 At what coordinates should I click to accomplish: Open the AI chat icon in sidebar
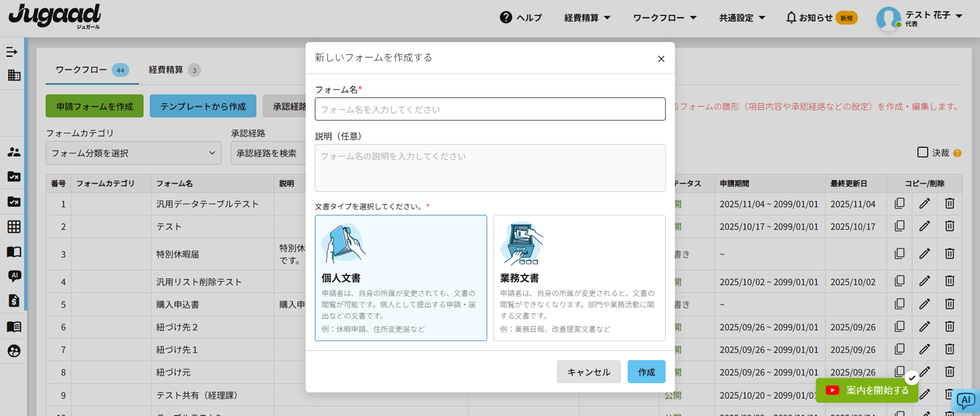click(14, 276)
